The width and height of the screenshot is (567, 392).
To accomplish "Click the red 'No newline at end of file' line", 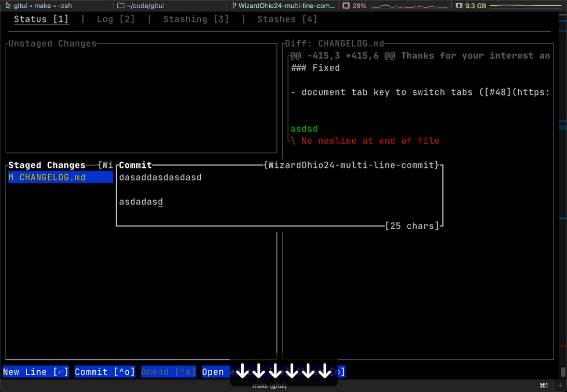I will click(365, 141).
